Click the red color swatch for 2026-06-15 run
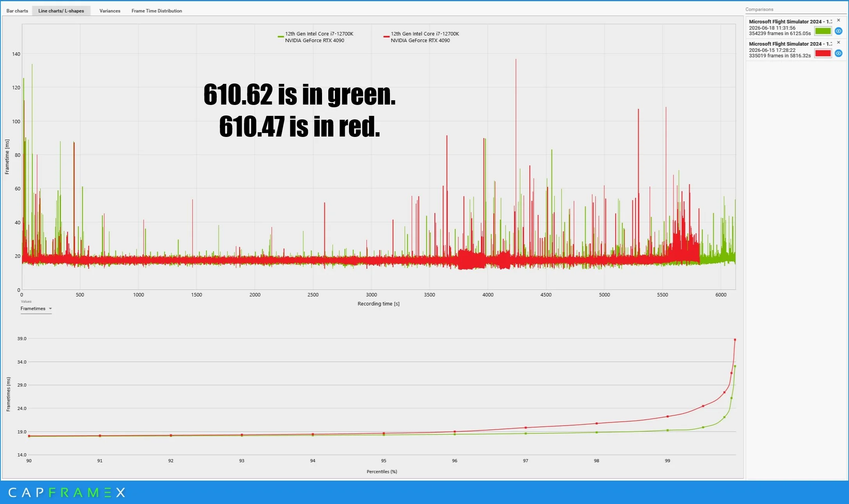This screenshot has height=504, width=849. [x=822, y=53]
